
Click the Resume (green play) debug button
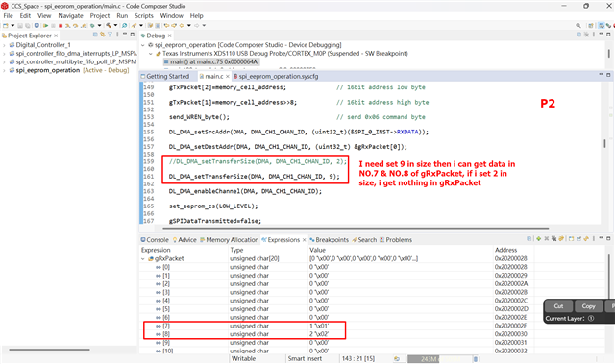point(46,26)
